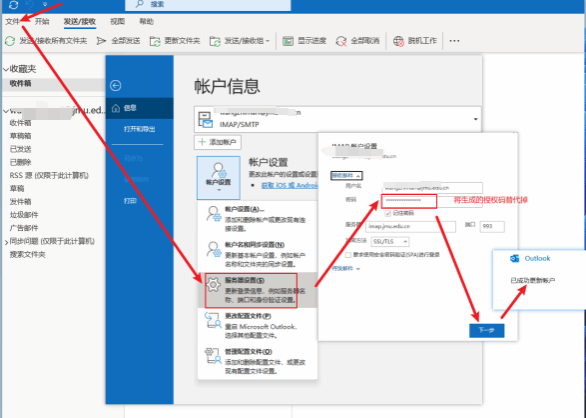Open the 服务器设置 gear icon entry
This screenshot has height=418, width=586.
[213, 285]
